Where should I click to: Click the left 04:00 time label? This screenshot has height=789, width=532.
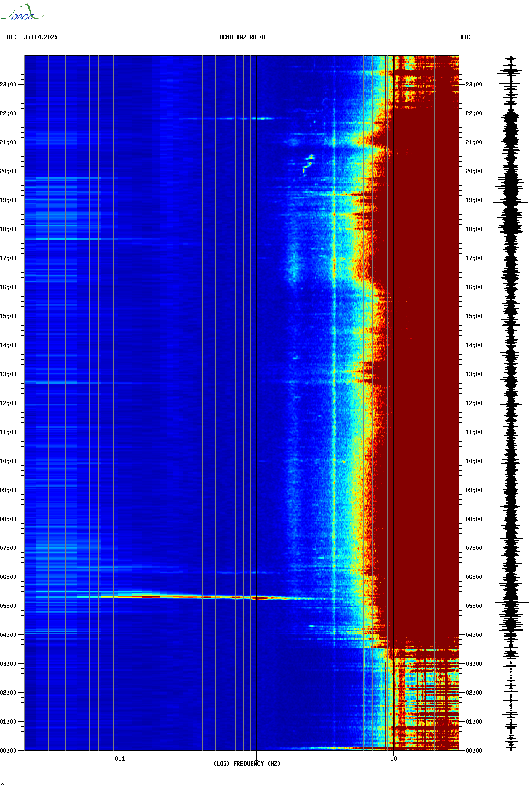point(8,635)
